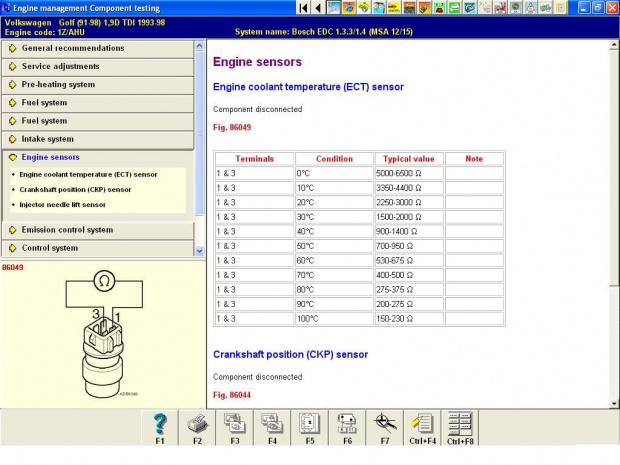The width and height of the screenshot is (620, 465).
Task: Open the orange globe toolbar icon
Action: [x=349, y=8]
